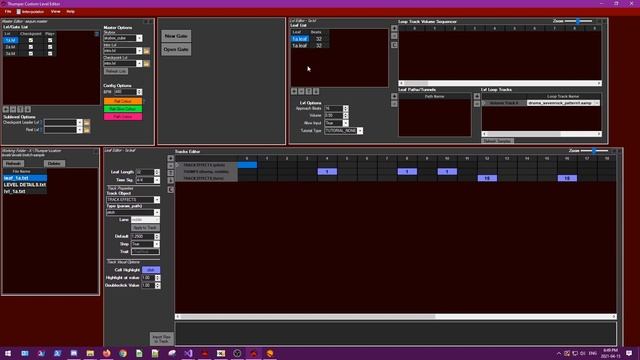Click Import Row to Track button
The width and height of the screenshot is (640, 360).
[x=162, y=339]
